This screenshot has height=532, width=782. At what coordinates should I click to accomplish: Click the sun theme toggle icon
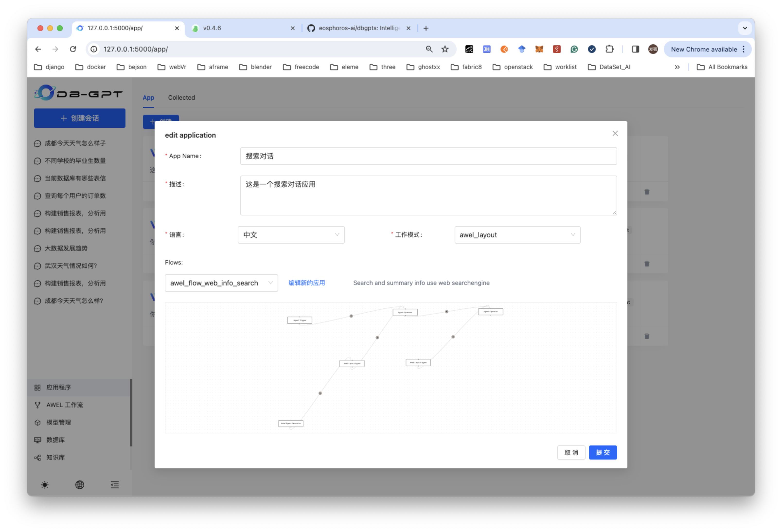[44, 485]
